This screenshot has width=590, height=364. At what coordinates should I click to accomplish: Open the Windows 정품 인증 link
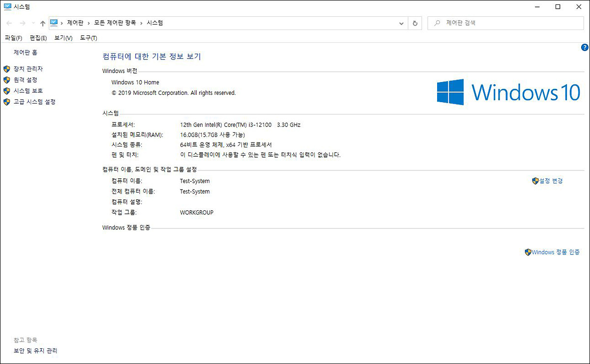(556, 252)
